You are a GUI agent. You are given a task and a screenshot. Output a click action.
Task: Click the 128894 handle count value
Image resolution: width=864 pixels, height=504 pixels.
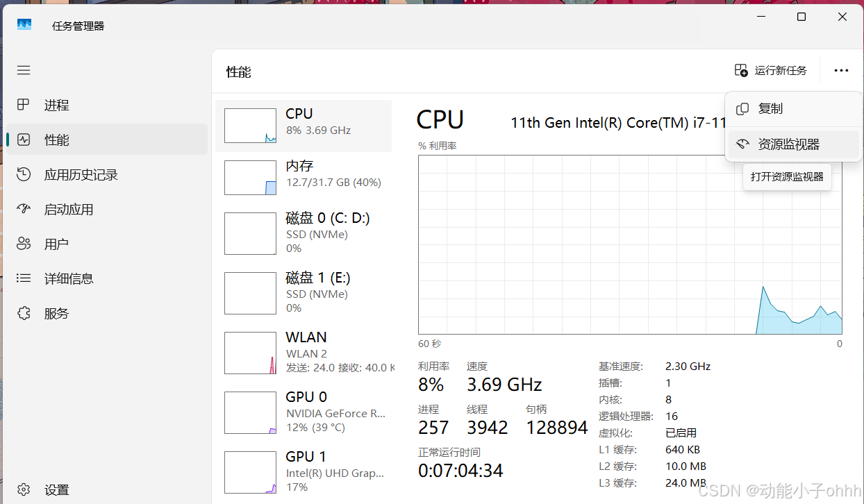click(557, 428)
